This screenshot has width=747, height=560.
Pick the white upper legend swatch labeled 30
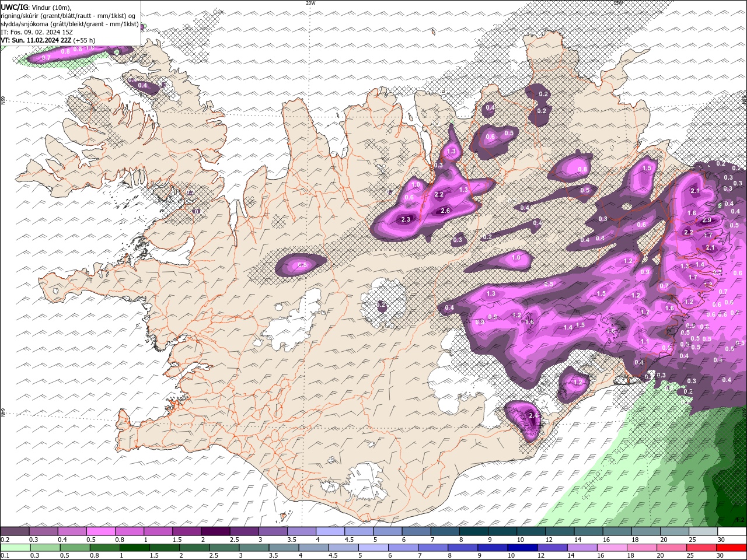(x=731, y=531)
